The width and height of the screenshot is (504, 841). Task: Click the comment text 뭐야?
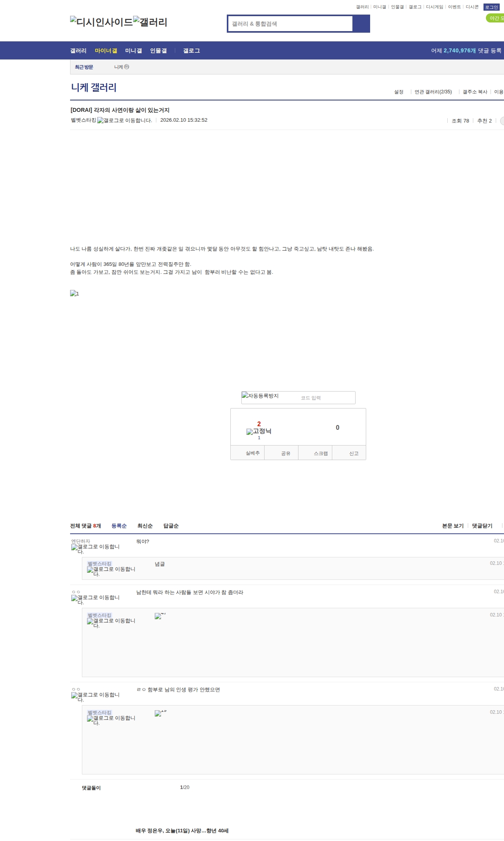[x=143, y=542]
